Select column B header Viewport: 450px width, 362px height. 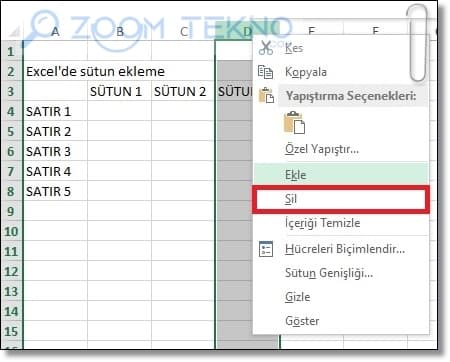click(x=120, y=32)
